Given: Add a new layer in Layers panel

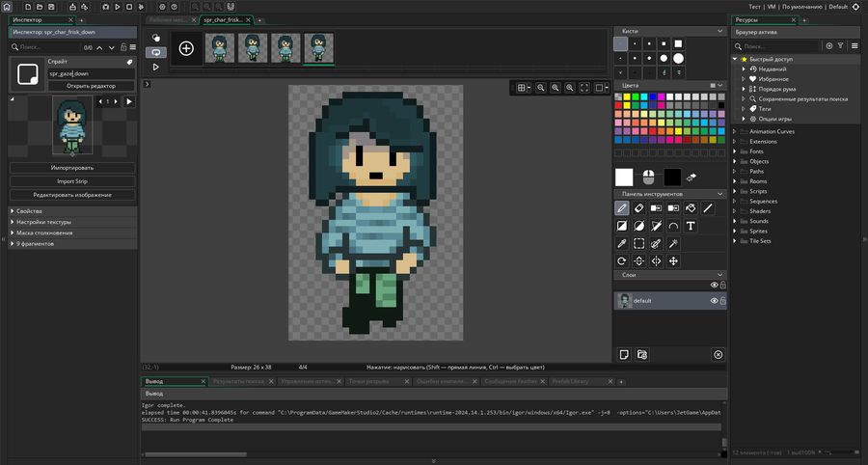Looking at the screenshot, I should coord(624,355).
